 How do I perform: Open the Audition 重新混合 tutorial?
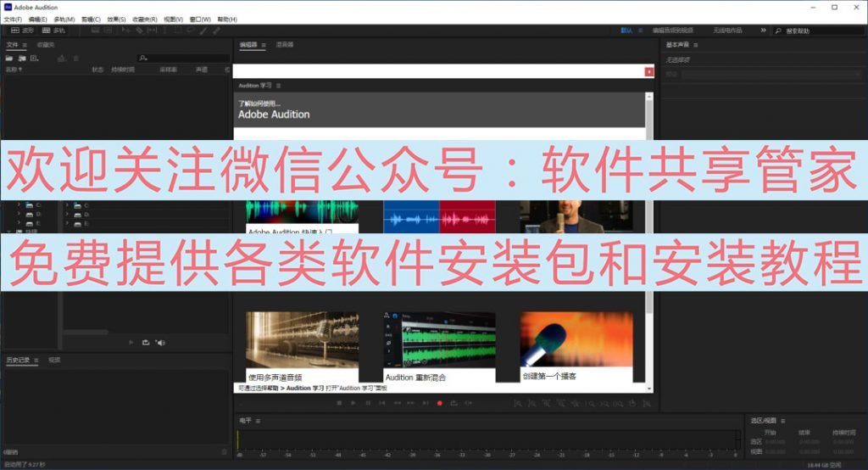pos(440,346)
